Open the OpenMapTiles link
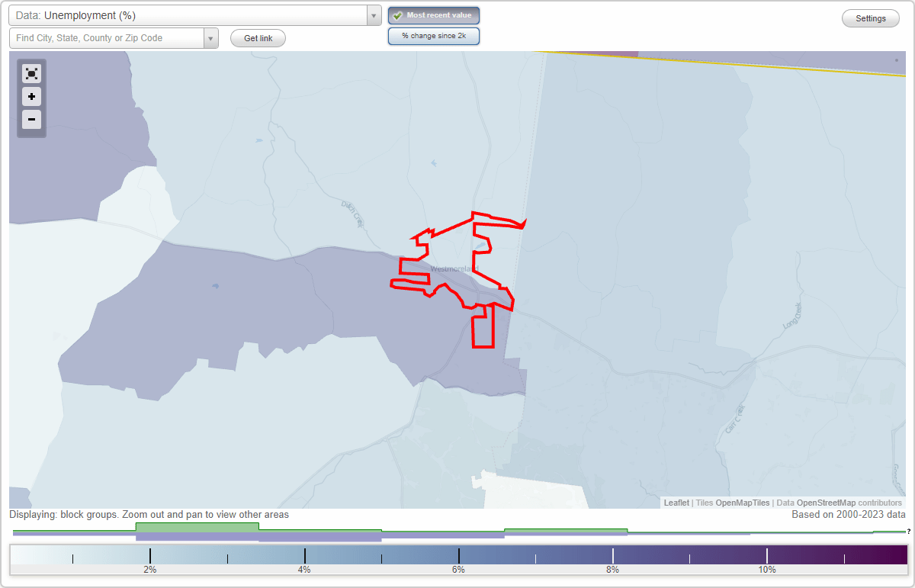 click(x=742, y=503)
